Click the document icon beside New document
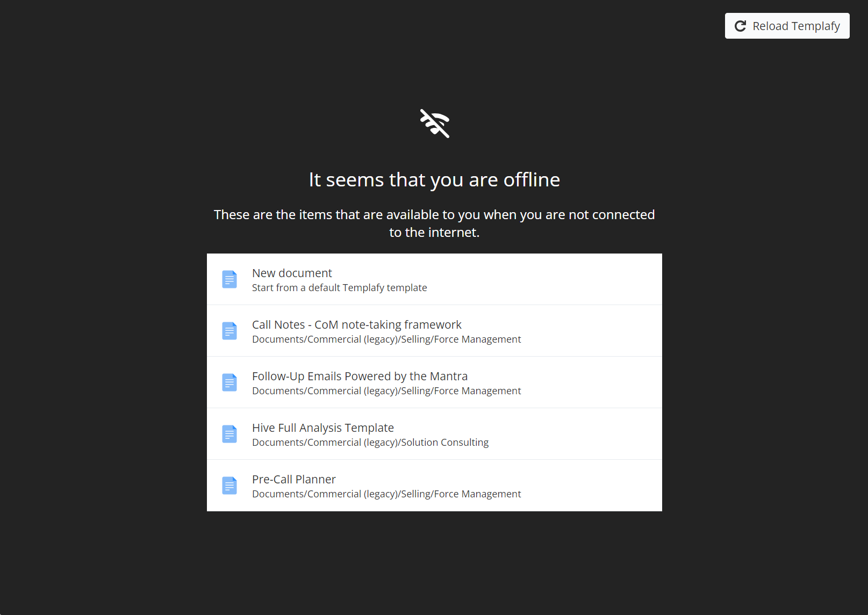The width and height of the screenshot is (868, 615). pos(229,279)
